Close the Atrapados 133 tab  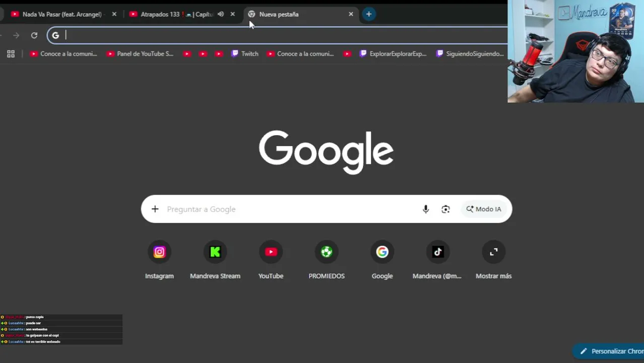point(232,14)
